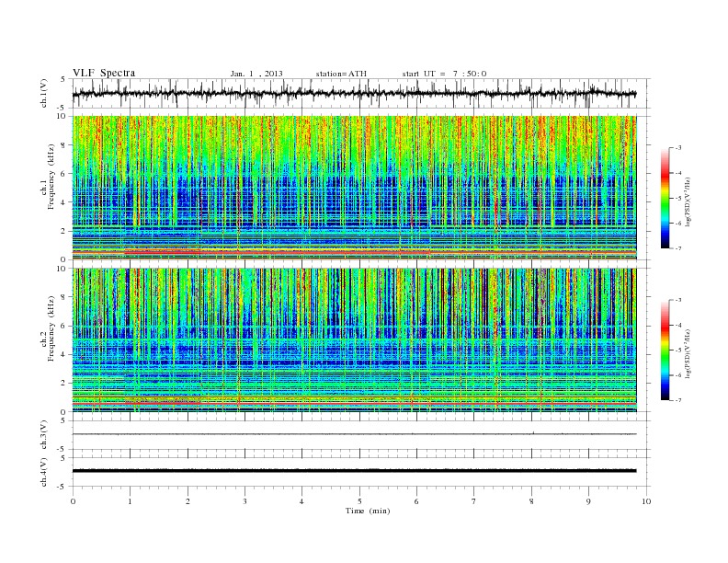Image resolution: width=728 pixels, height=563 pixels.
Task: Click the ch.1 color bar "log(PSD)(V²/Hz)" label
Action: coord(688,201)
